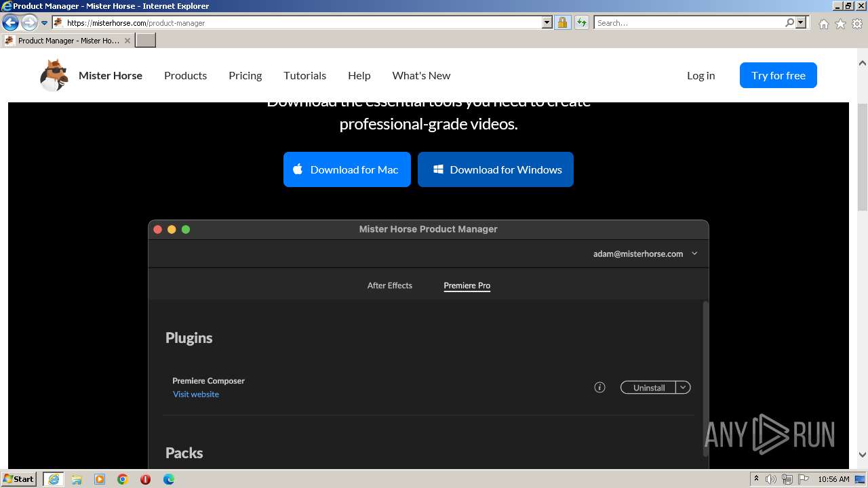The image size is (868, 488).
Task: Click the Windows Start button
Action: (x=19, y=479)
